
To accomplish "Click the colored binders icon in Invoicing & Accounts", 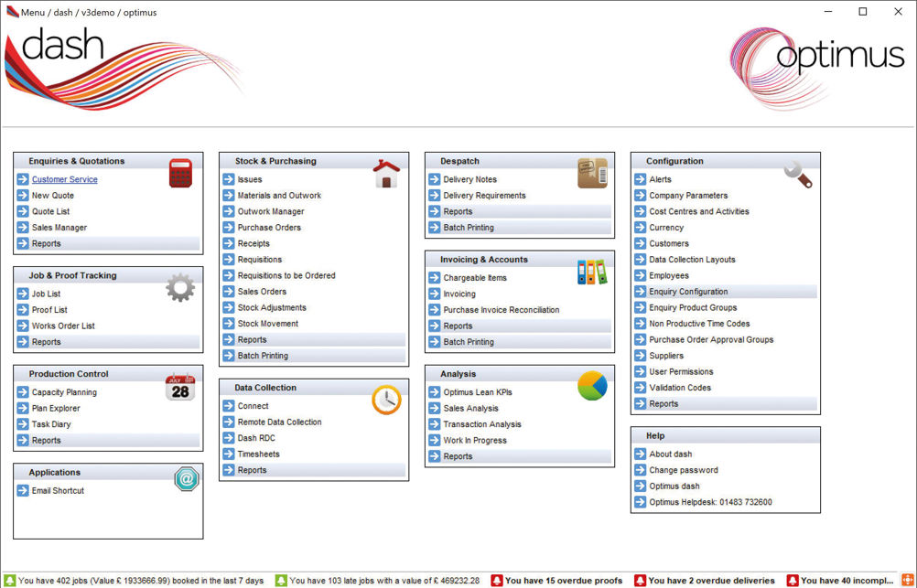I will point(592,273).
